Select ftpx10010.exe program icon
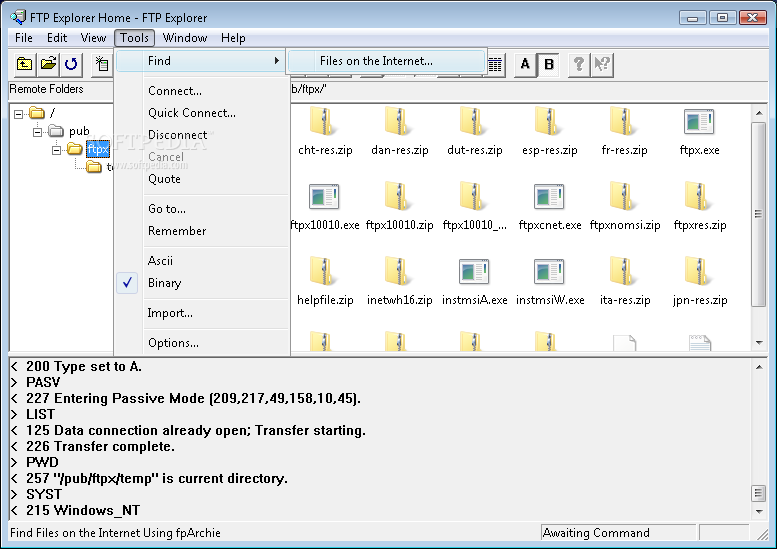The width and height of the screenshot is (777, 549). pyautogui.click(x=325, y=197)
